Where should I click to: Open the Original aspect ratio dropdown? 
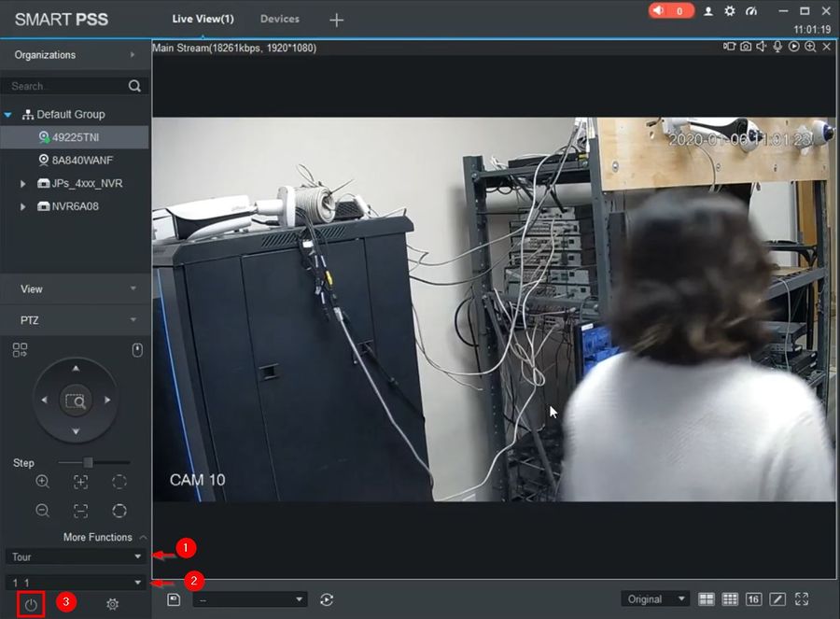coord(655,599)
